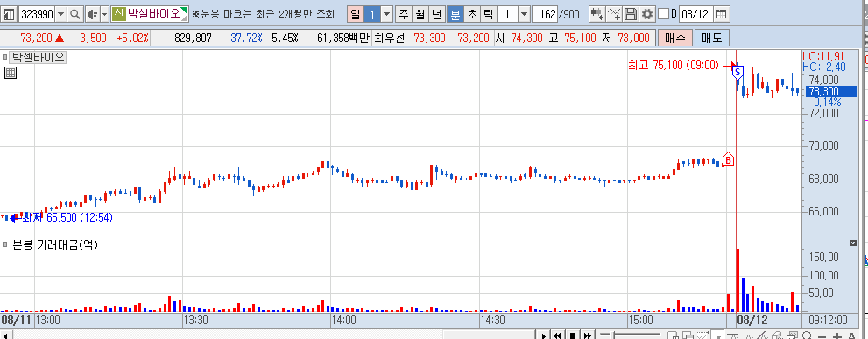Click the play button in the bottom playback bar
Image resolution: width=868 pixels, height=339 pixels.
coord(544,335)
